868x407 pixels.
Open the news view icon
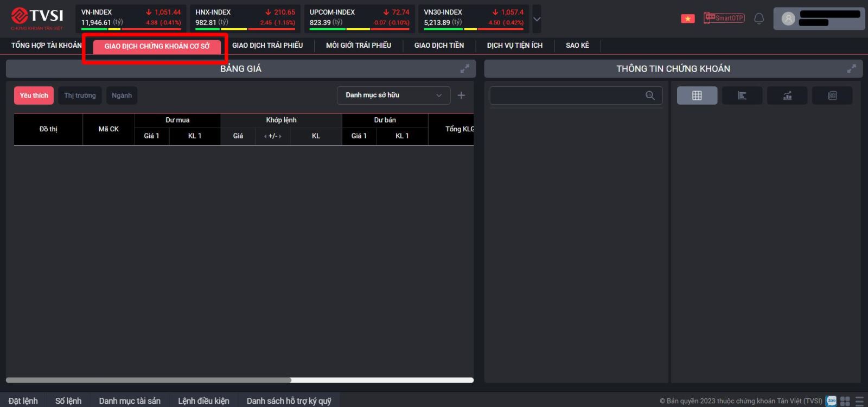(x=832, y=96)
